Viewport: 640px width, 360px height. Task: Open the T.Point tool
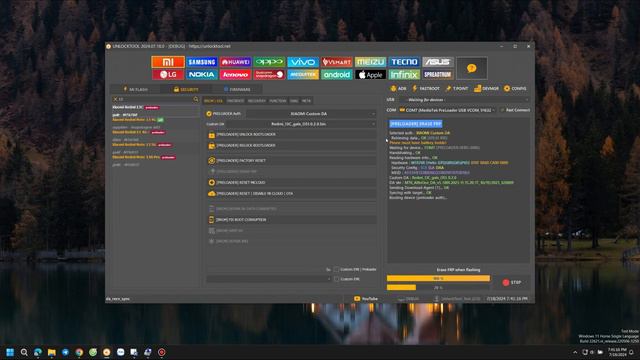[x=457, y=88]
